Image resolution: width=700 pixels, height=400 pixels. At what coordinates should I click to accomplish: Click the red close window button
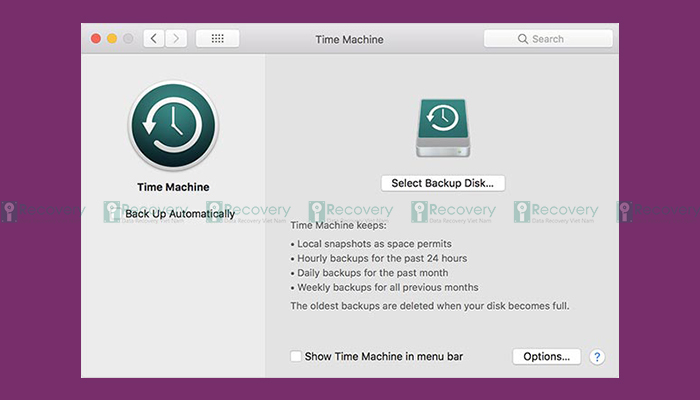(x=96, y=39)
